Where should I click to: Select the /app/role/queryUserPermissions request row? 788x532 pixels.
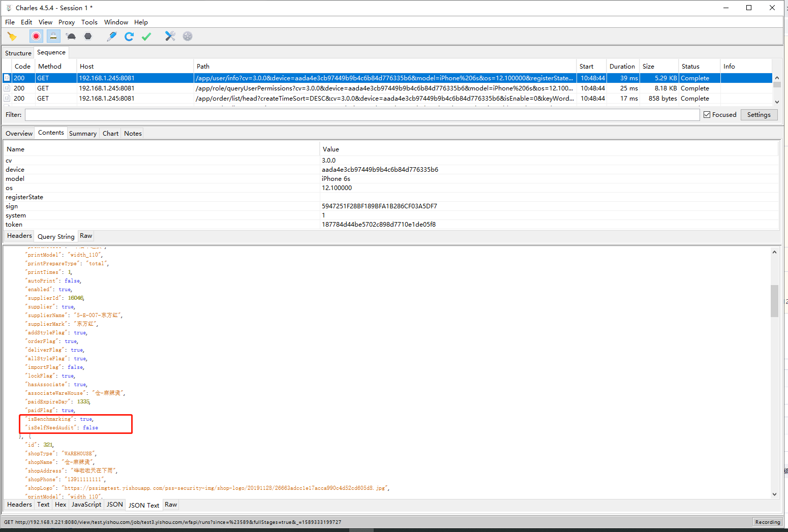click(x=387, y=88)
